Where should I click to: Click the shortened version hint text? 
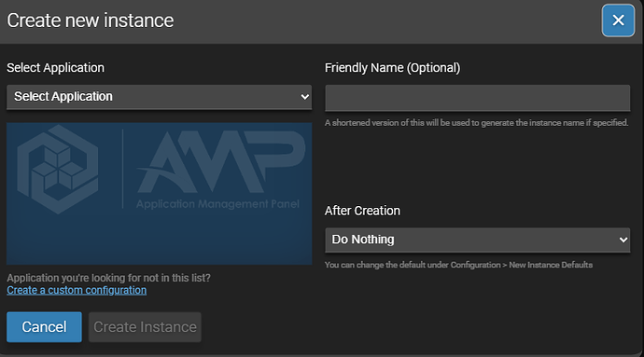(476, 123)
